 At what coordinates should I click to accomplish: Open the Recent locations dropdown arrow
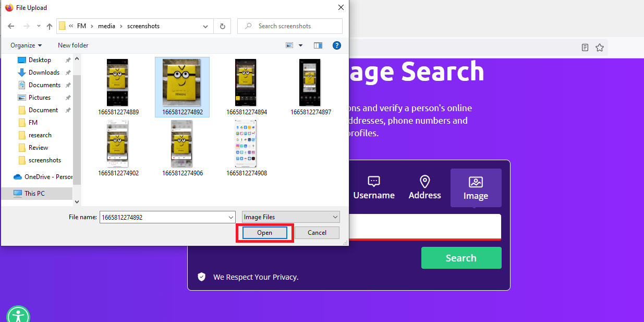click(39, 26)
